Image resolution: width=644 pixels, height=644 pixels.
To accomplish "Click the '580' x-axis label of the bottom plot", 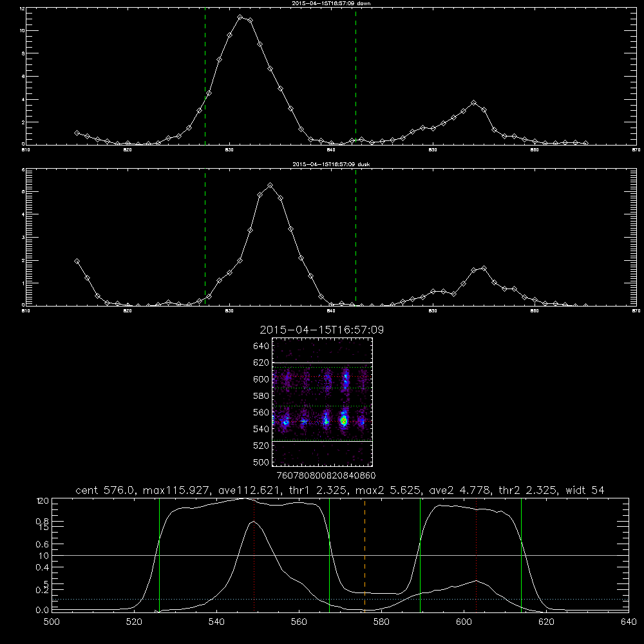I will coord(381,622).
